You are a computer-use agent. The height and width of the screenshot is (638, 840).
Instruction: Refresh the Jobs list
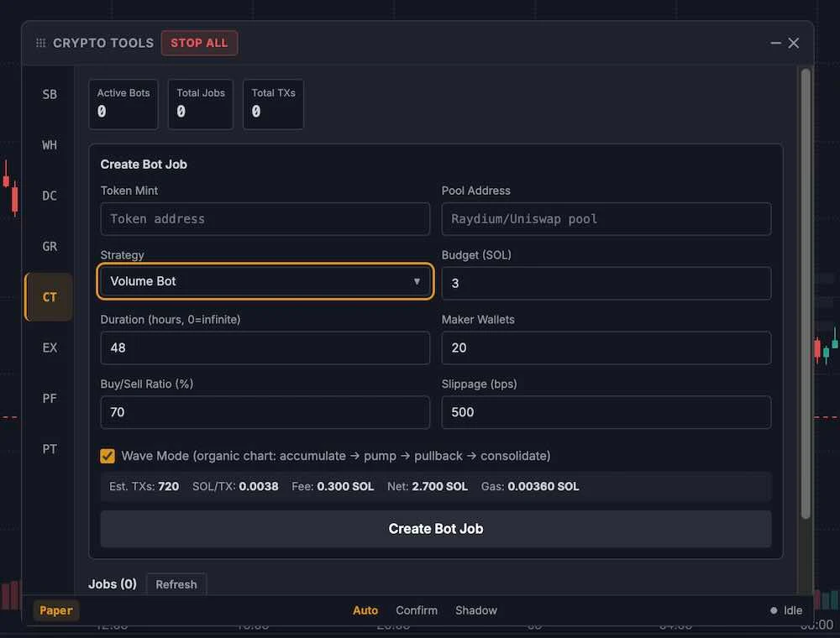pyautogui.click(x=176, y=584)
